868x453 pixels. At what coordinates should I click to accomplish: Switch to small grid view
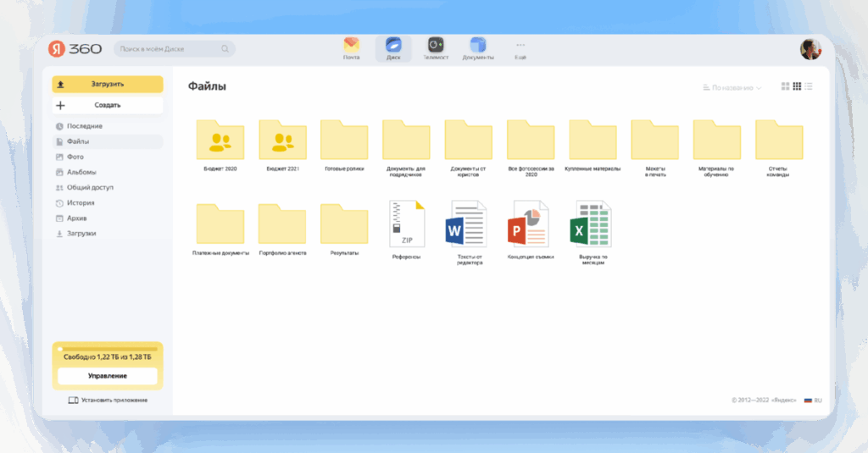coord(797,87)
